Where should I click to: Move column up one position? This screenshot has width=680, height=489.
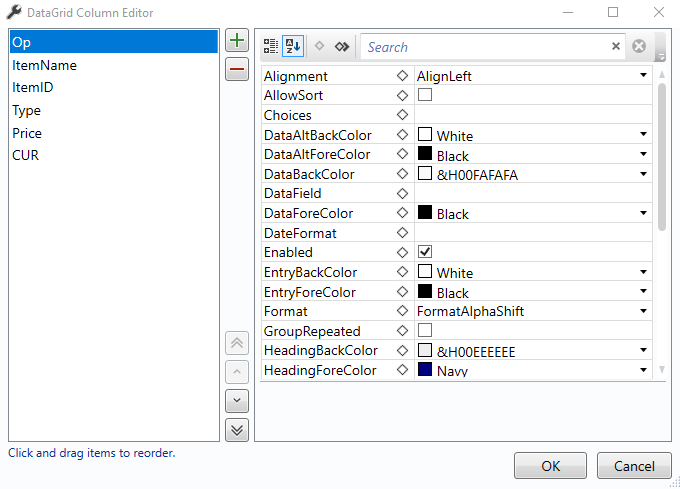237,372
